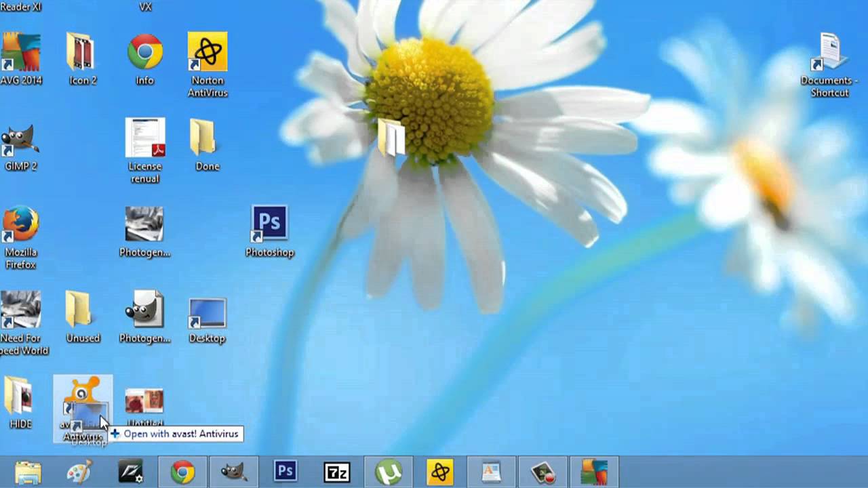Launch Paint from the taskbar
This screenshot has width=868, height=488.
pyautogui.click(x=79, y=471)
